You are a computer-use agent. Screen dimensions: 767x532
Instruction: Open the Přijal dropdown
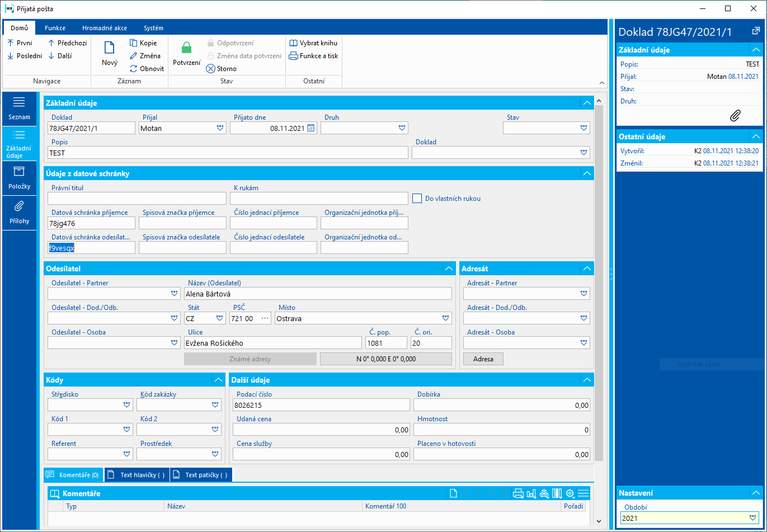(220, 128)
